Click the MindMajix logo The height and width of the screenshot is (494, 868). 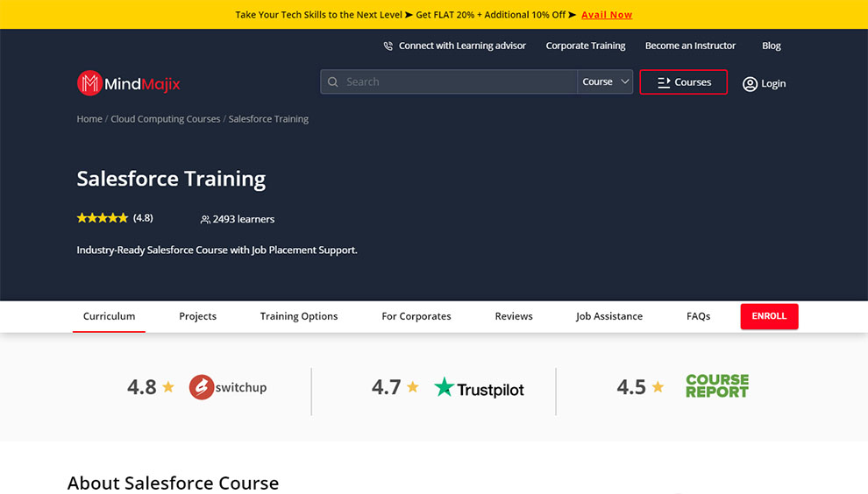point(128,83)
